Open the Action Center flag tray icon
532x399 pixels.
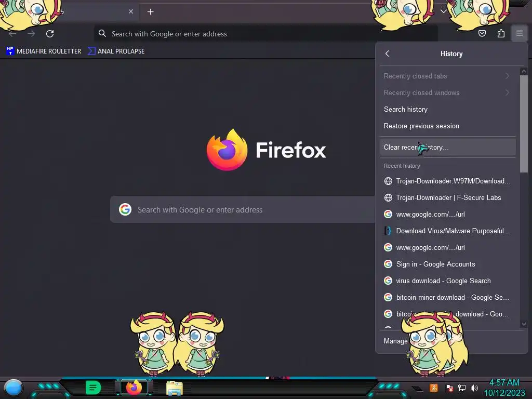point(449,388)
